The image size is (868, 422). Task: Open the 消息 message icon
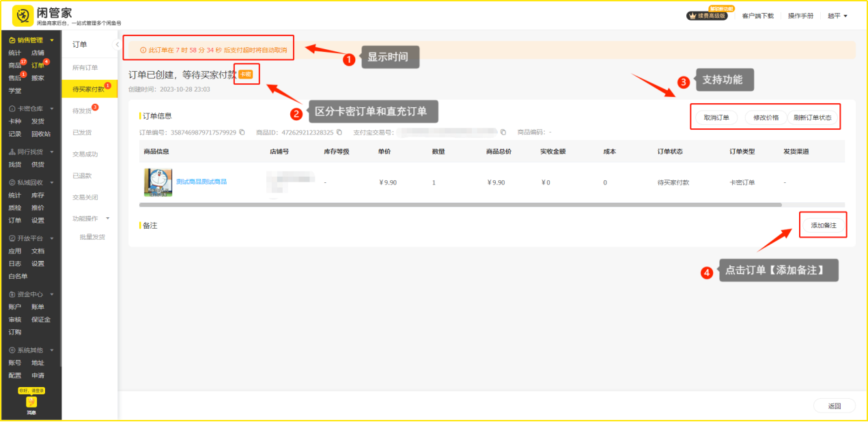point(31,402)
